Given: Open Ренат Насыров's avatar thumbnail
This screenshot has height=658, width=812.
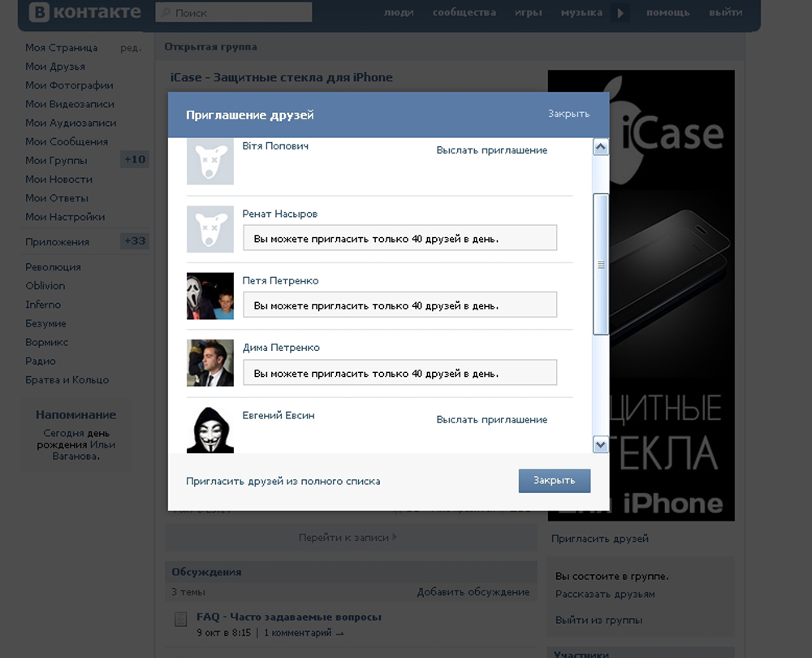Looking at the screenshot, I should click(209, 229).
